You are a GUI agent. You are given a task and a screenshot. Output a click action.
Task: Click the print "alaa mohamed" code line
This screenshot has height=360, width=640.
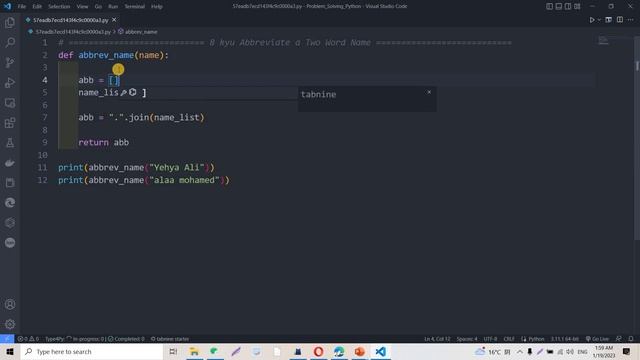coord(144,180)
